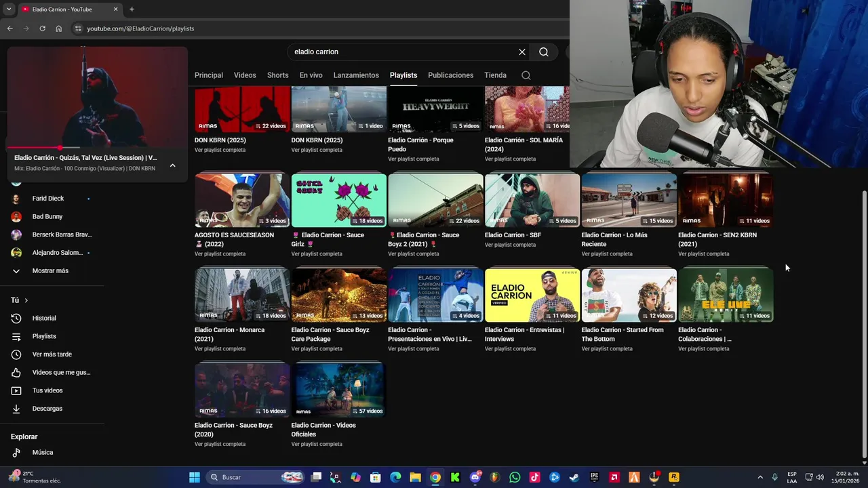Open the Tú section chevron

tap(26, 300)
